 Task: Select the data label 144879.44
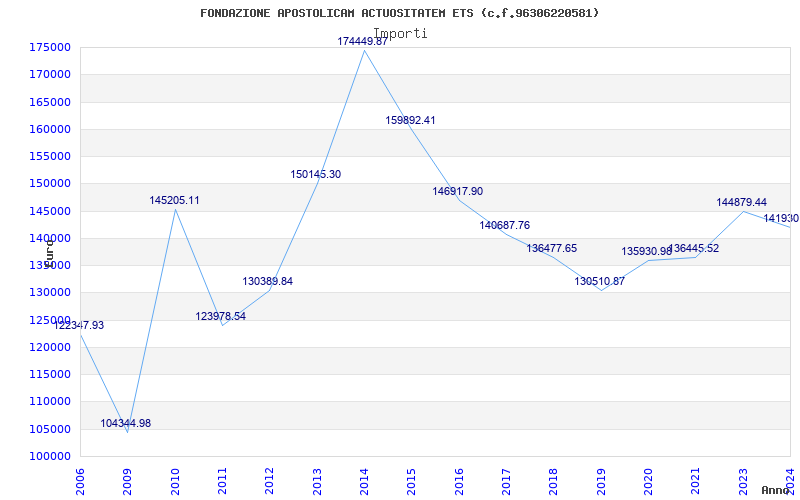click(741, 203)
